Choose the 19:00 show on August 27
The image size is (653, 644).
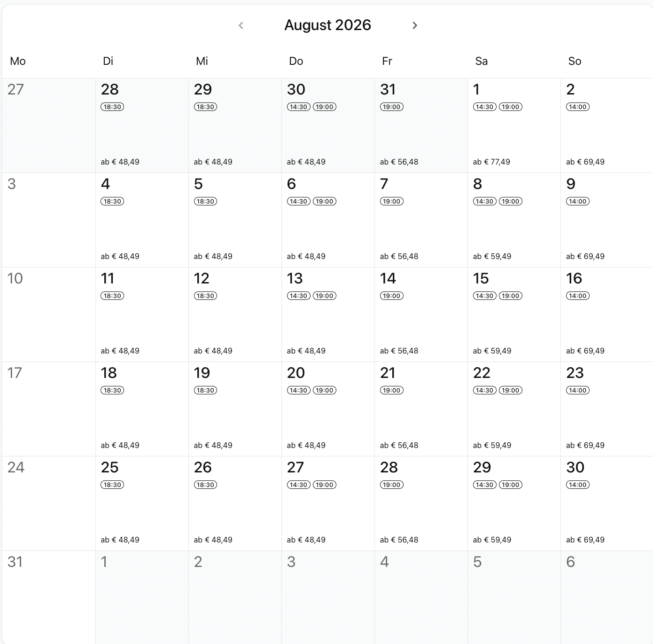324,485
